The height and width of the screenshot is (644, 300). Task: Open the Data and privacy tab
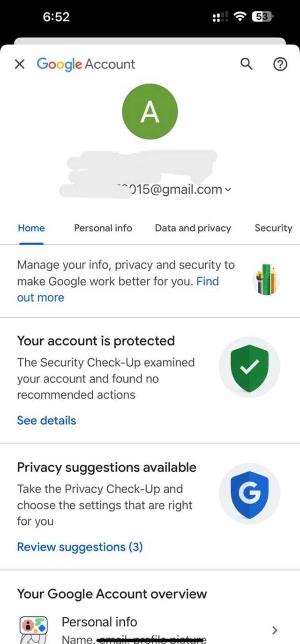point(193,228)
